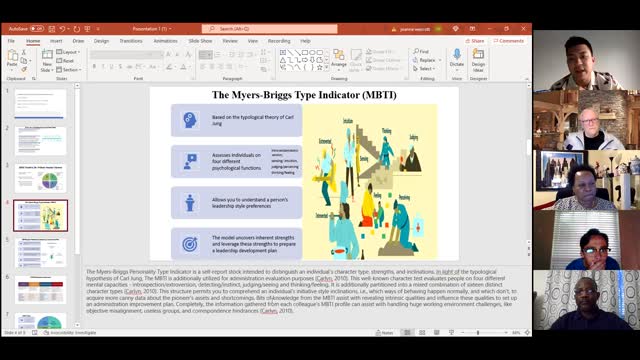Open the Transitions ribbon tab

tap(131, 41)
